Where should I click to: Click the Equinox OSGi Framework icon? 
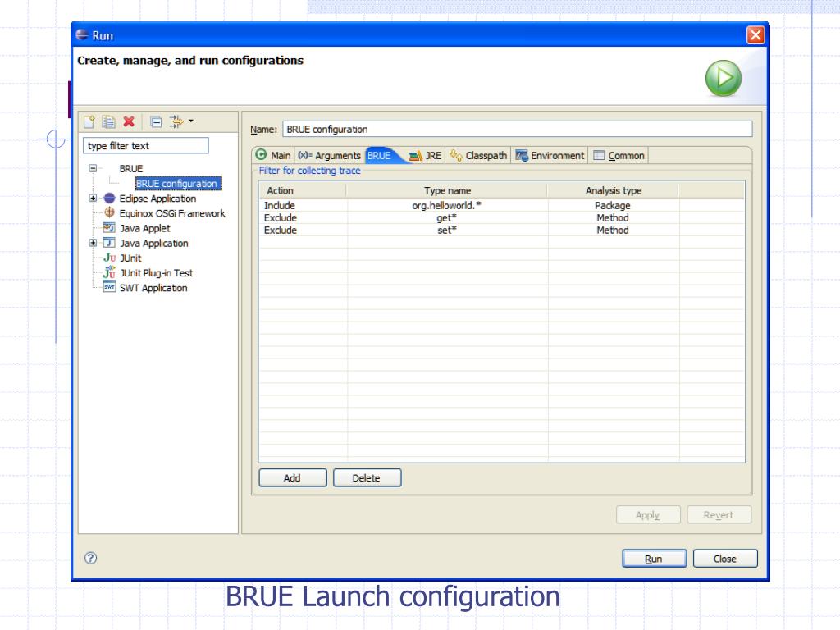pyautogui.click(x=109, y=212)
